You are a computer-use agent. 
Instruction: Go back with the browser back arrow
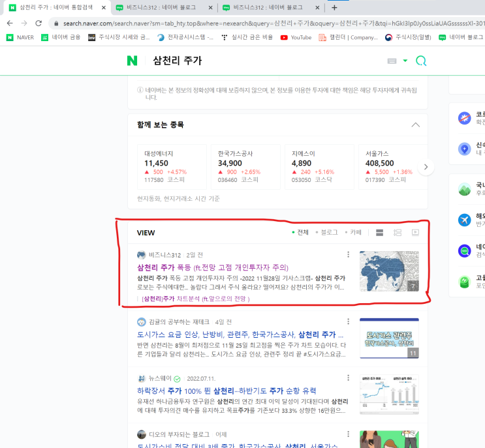pos(10,23)
